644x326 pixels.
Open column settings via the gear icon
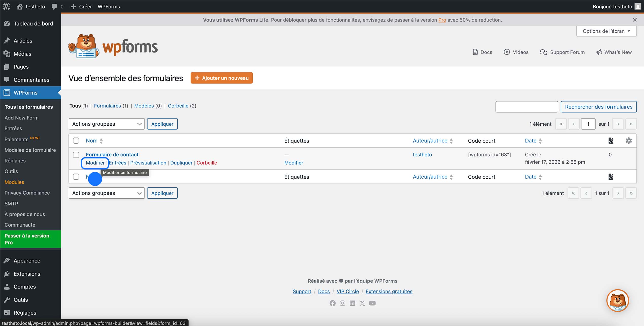[x=629, y=141]
